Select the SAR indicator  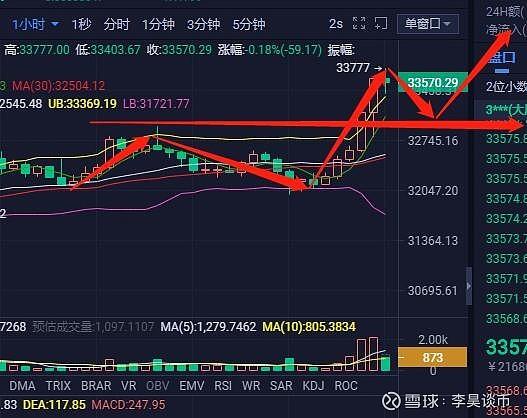click(281, 386)
